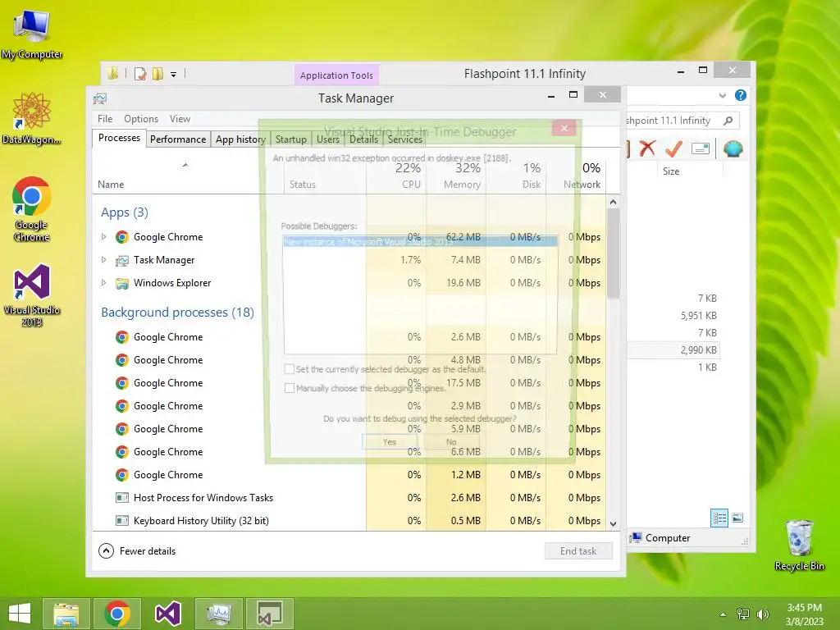Select 'New instance of Microsoft Visual Studio 2013' debugger
Screen dimensions: 840x630
[x=420, y=242]
